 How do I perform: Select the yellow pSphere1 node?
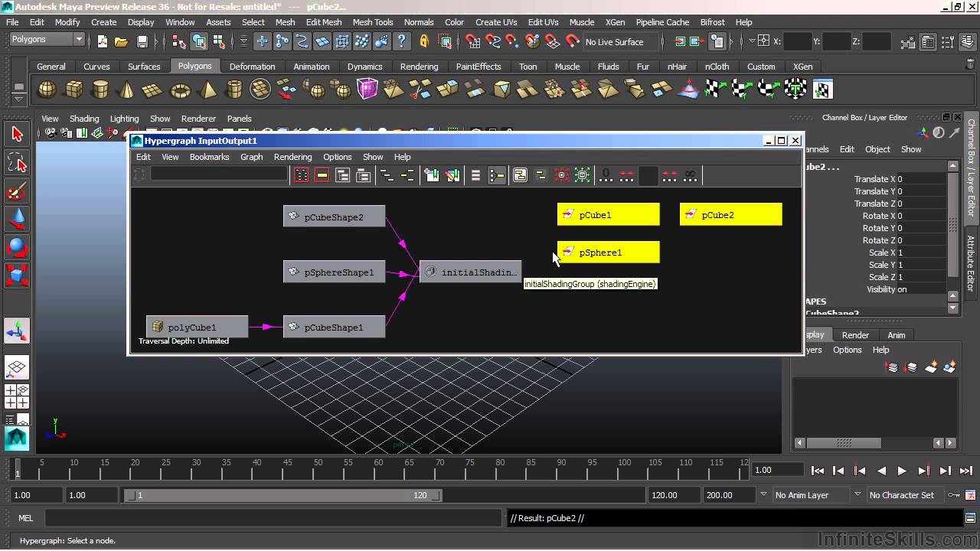(608, 253)
